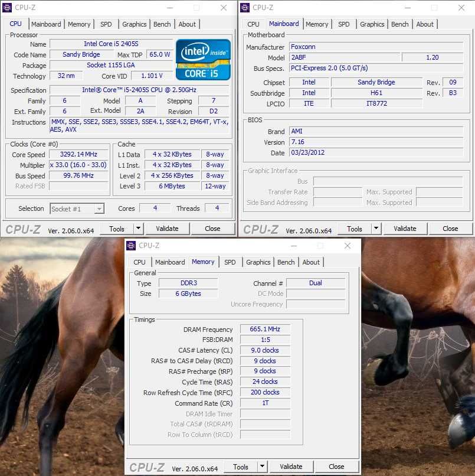
Task: Click the CPU-Z app icon in the Mainboard window title bar
Action: click(245, 7)
